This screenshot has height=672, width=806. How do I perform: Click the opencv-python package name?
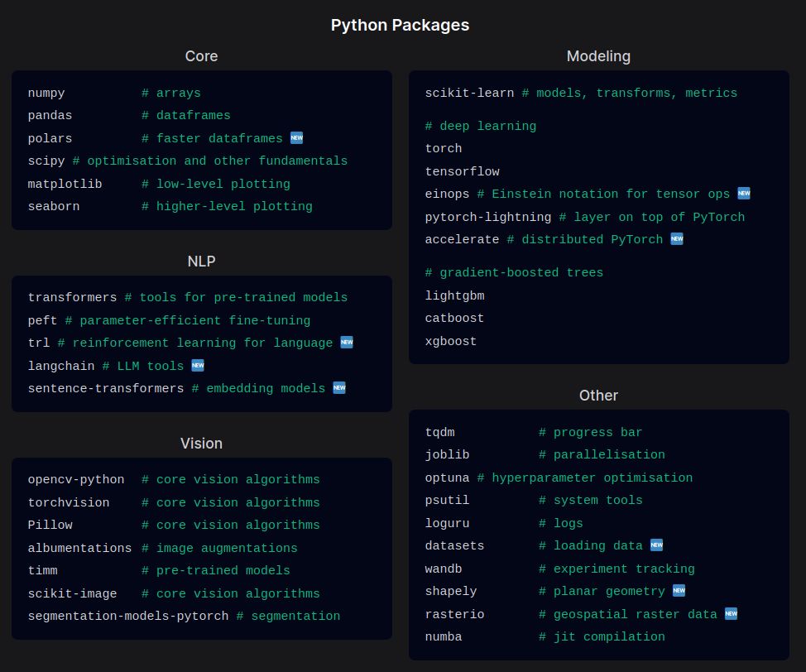click(76, 480)
